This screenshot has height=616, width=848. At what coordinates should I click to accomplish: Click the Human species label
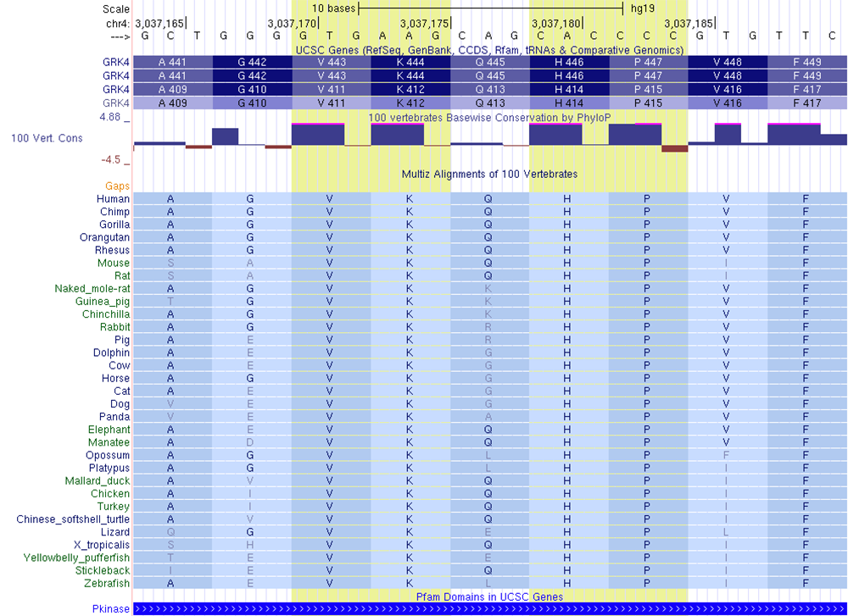(113, 198)
